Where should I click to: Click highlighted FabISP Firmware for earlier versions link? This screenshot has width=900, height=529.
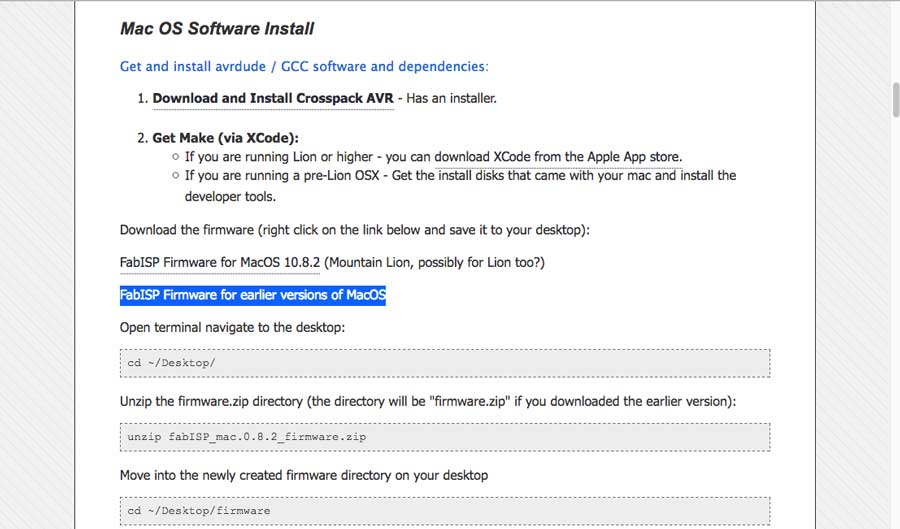pos(252,295)
